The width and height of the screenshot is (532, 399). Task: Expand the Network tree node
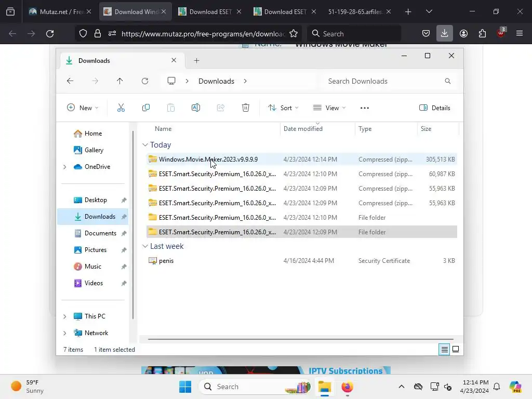point(65,333)
